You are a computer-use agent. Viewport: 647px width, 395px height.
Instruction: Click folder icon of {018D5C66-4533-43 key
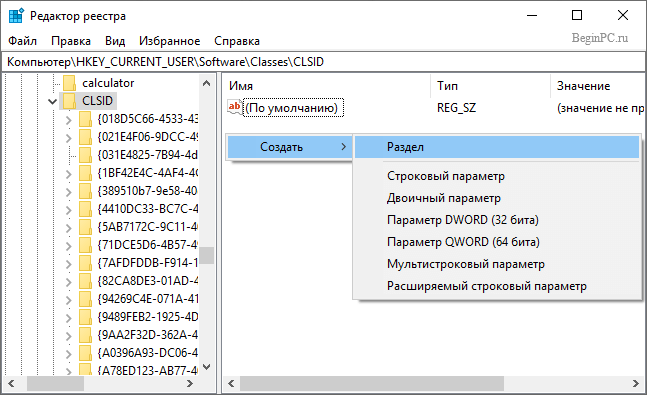coord(85,119)
